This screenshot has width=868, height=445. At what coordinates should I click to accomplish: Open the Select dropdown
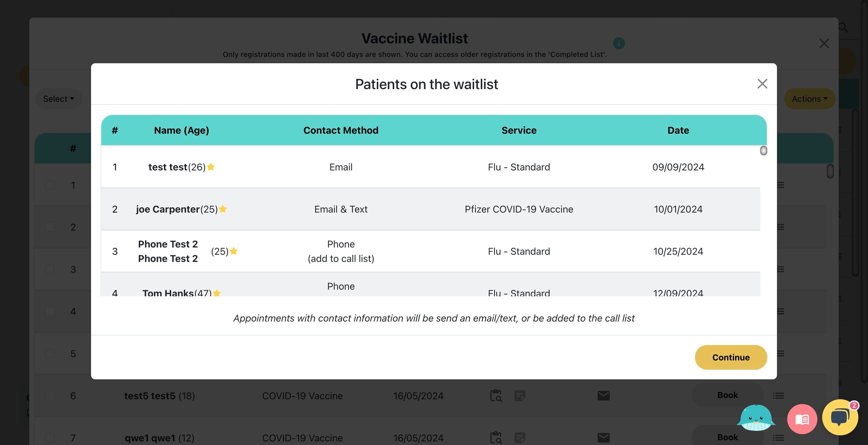[58, 99]
